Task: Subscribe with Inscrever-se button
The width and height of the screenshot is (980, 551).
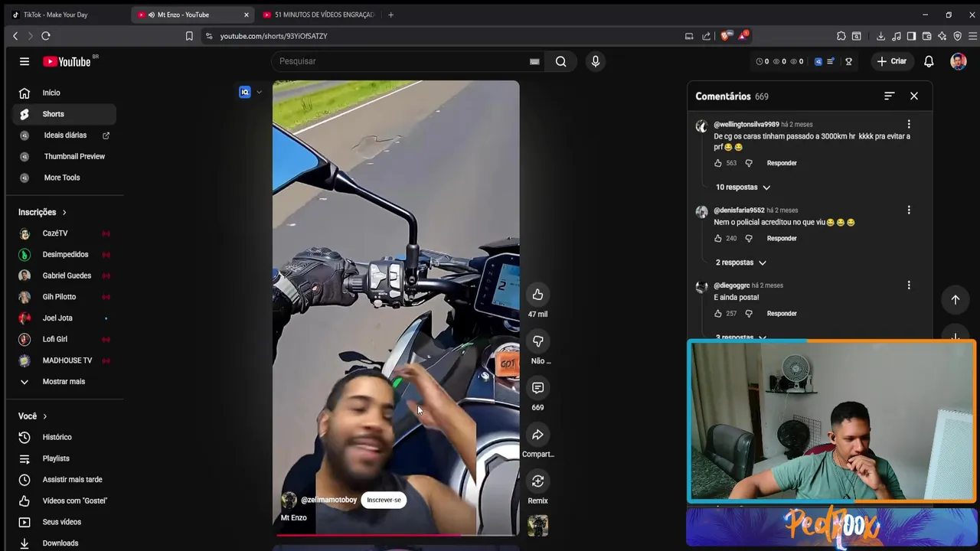Action: 384,500
